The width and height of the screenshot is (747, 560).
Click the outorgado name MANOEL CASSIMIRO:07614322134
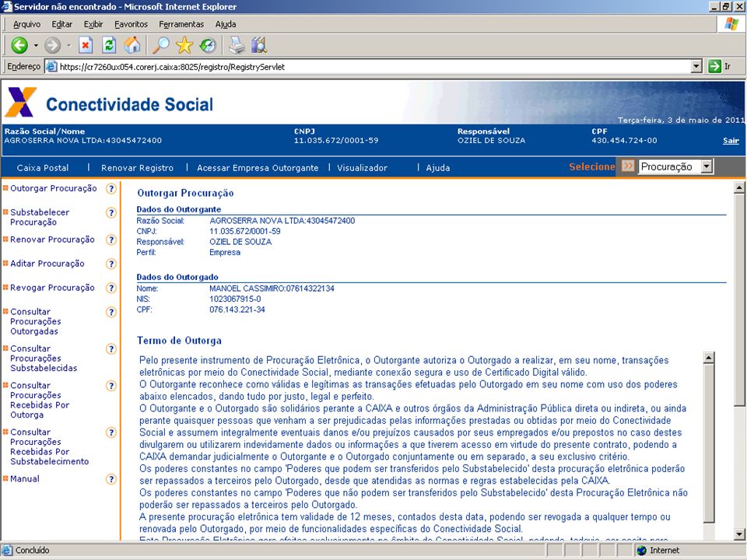click(272, 289)
